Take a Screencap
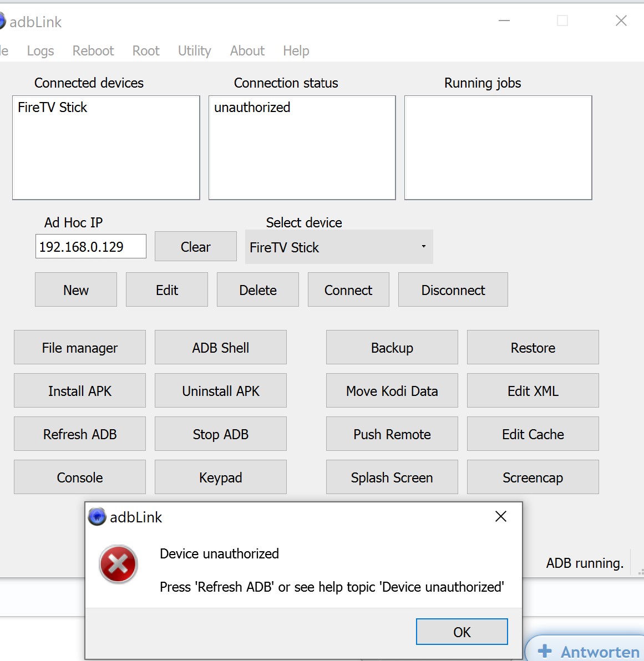The width and height of the screenshot is (644, 661). [x=533, y=477]
